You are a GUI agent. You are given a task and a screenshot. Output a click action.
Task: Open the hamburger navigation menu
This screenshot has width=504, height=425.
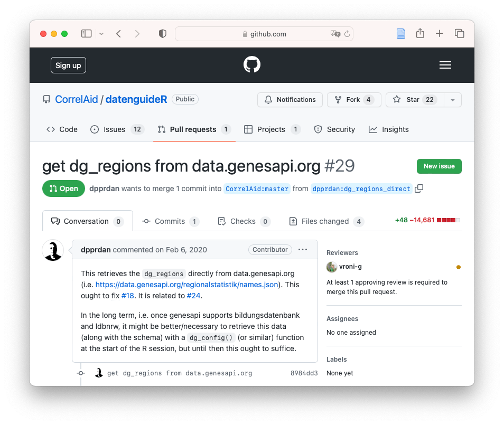445,65
